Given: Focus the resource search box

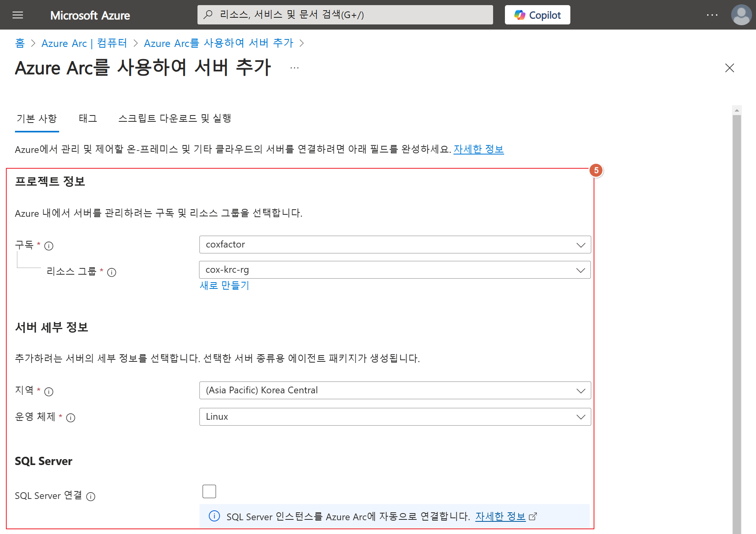Looking at the screenshot, I should [345, 15].
